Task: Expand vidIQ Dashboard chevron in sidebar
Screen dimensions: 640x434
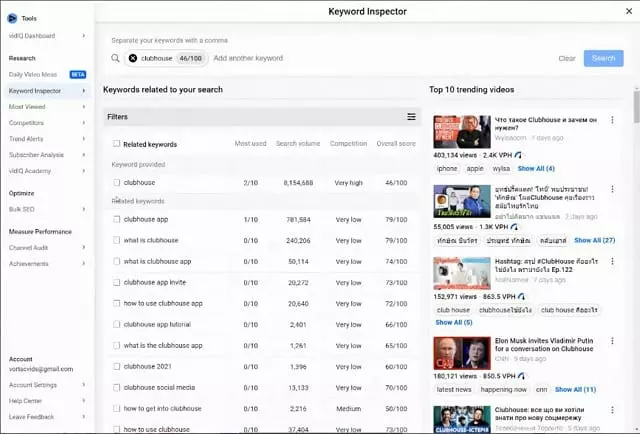Action: coord(84,36)
